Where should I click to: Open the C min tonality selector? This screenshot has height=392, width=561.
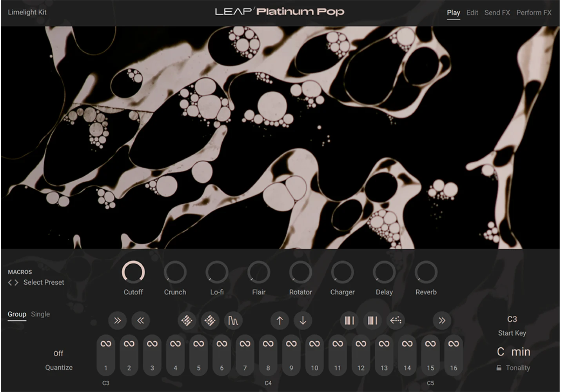(x=514, y=352)
